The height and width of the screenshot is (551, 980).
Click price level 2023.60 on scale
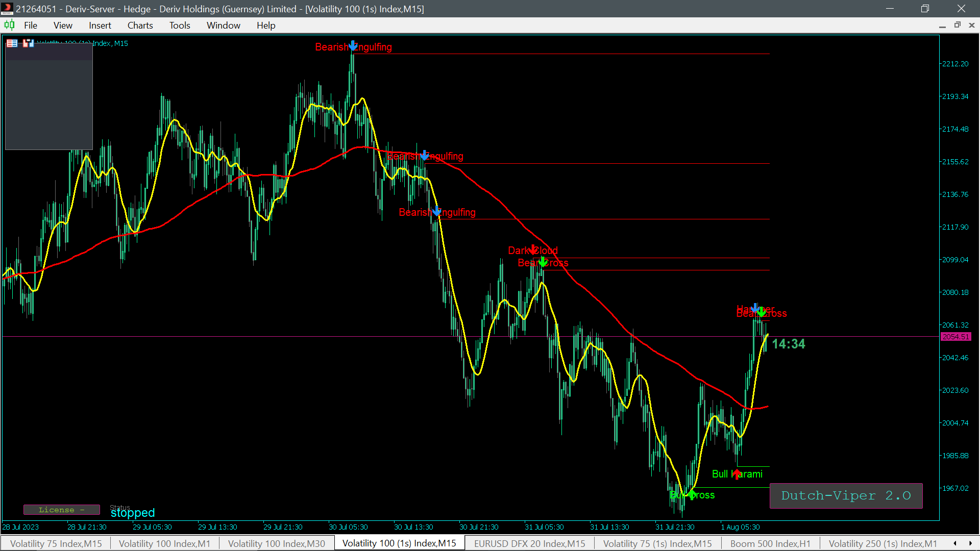point(955,390)
